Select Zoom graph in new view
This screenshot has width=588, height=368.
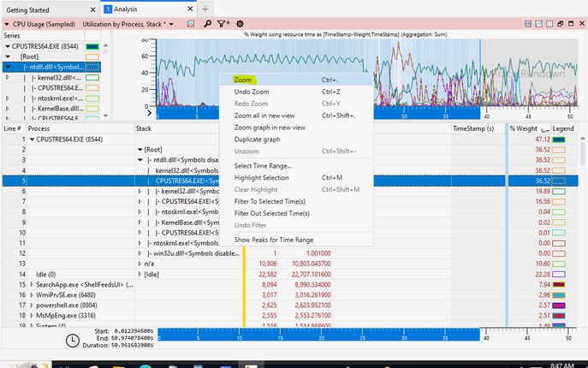[x=296, y=128]
